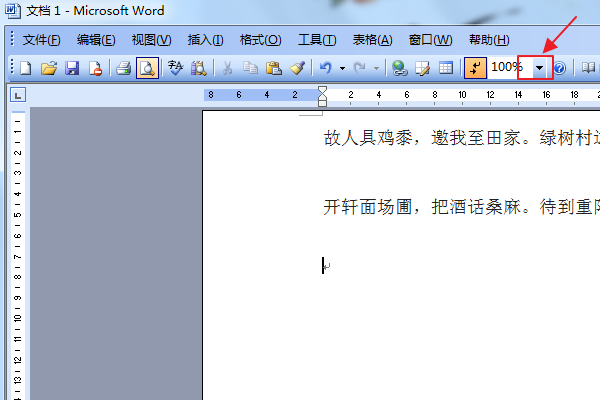Open the 工具(T) menu
Image resolution: width=600 pixels, height=400 pixels.
317,40
